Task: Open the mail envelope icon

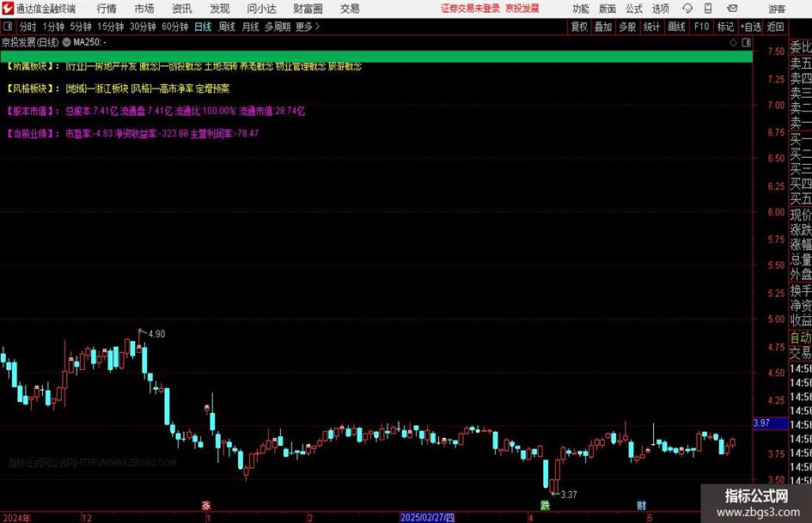Action: pos(732,9)
